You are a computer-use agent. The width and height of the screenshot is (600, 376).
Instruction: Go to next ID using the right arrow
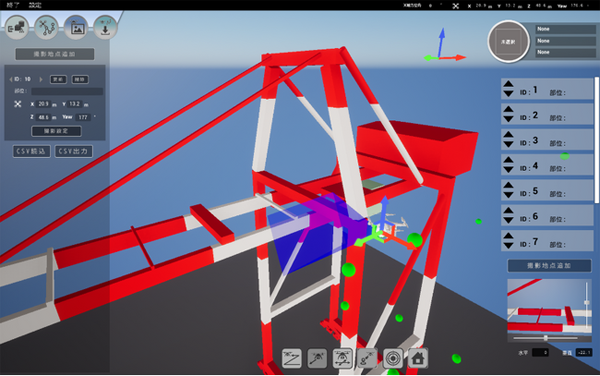41,80
